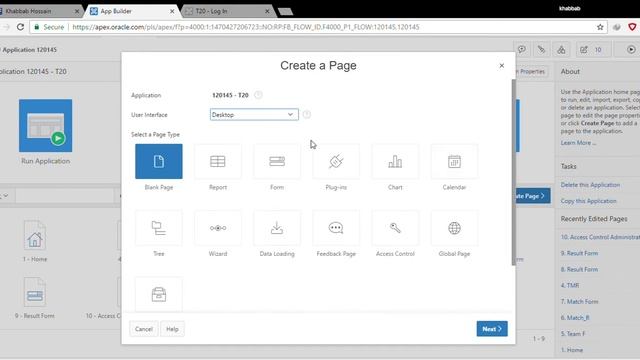This screenshot has width=640, height=360.
Task: Select the Data Loading page type
Action: pos(277,228)
